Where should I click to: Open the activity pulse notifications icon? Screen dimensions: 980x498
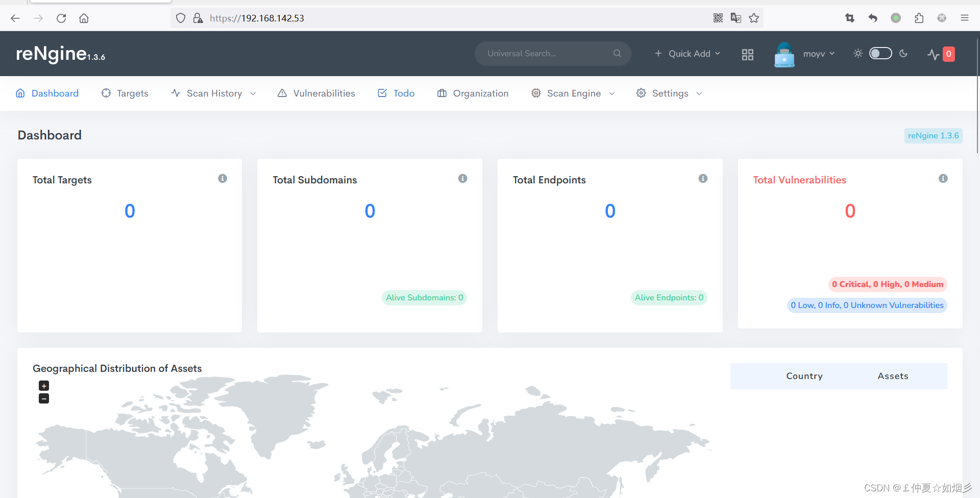(933, 54)
